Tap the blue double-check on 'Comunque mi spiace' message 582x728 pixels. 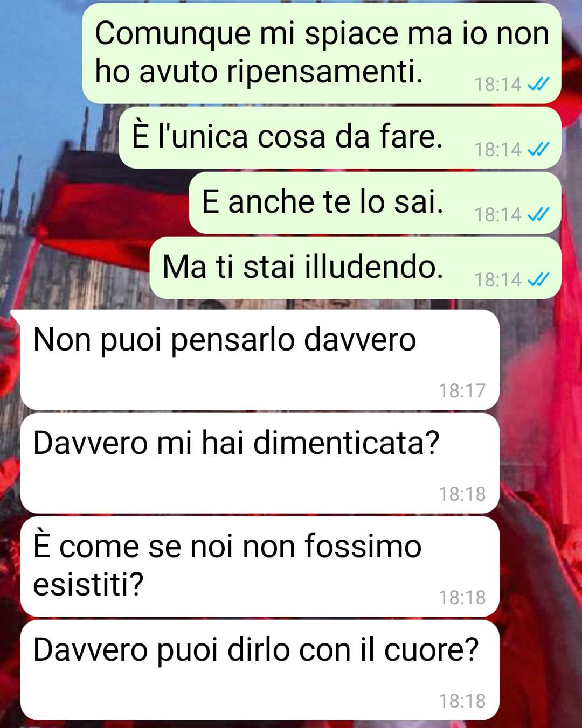[538, 84]
